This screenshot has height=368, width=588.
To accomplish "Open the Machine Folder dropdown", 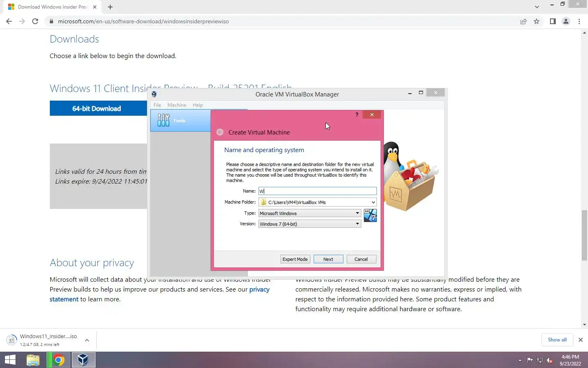I will click(x=373, y=202).
